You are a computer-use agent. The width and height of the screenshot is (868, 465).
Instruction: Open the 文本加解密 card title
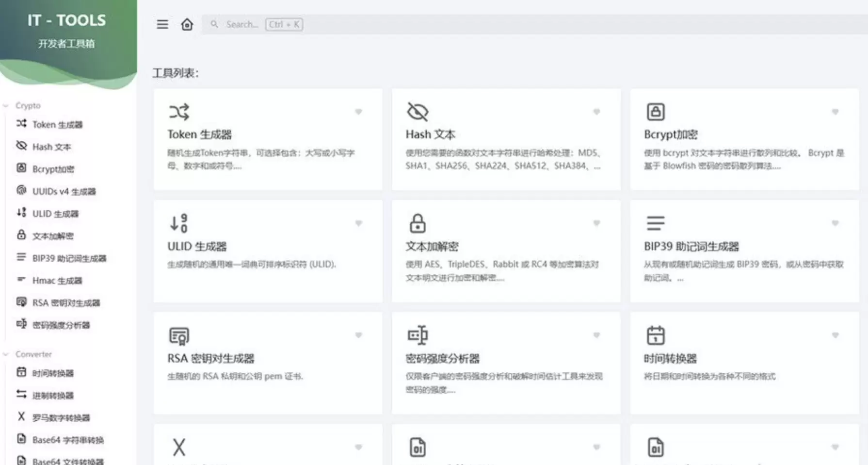[x=432, y=247]
